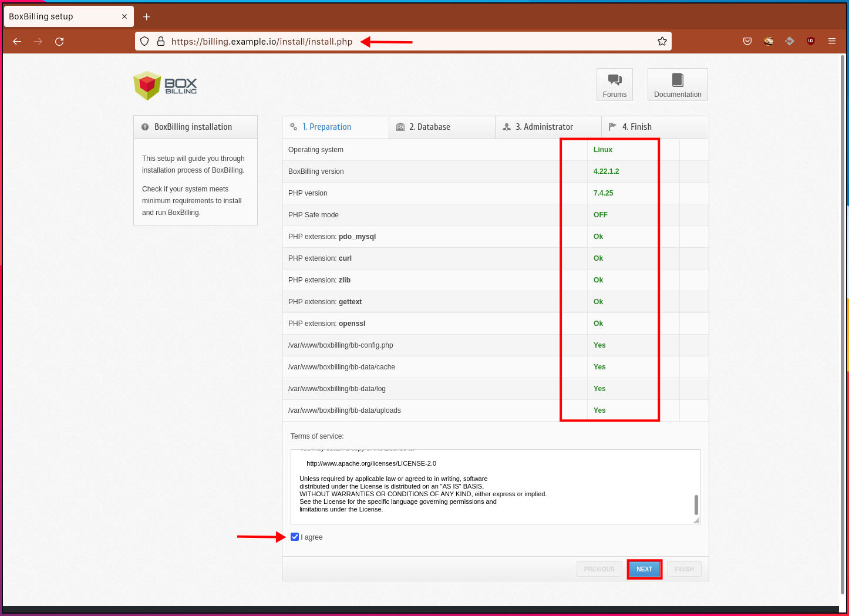
Task: Click the info icon beside BoxBilling installation
Action: click(145, 127)
